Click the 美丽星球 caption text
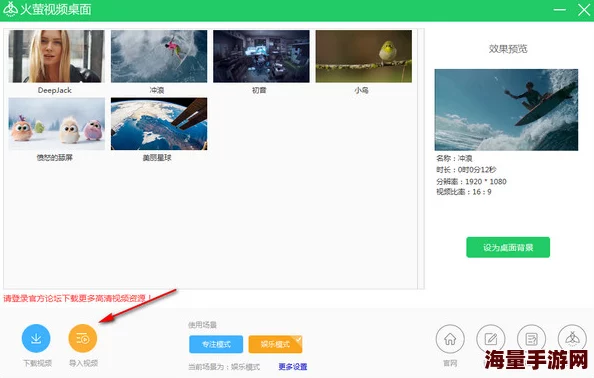This screenshot has width=594, height=378. click(x=157, y=158)
